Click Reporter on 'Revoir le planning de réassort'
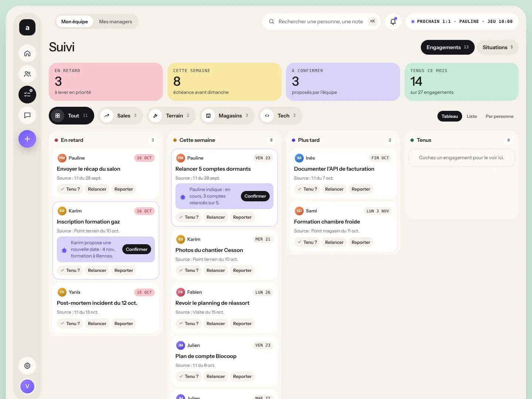Image resolution: width=532 pixels, height=399 pixels. point(242,324)
